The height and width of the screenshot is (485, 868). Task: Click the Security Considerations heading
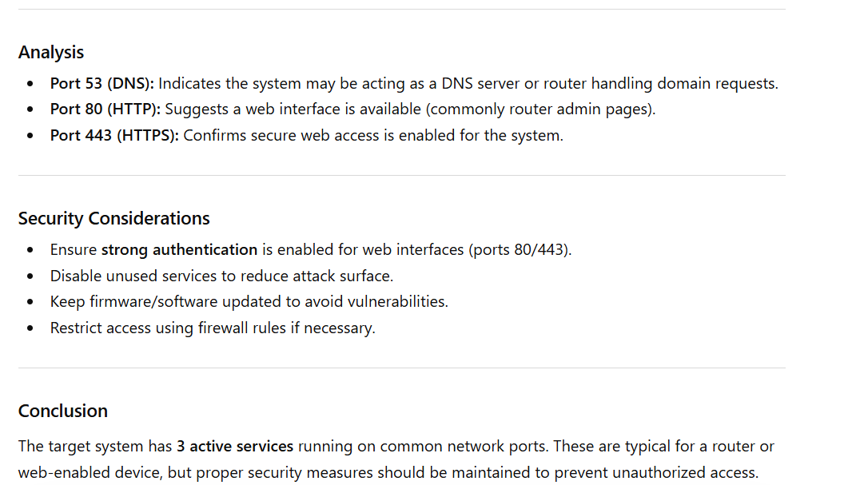(113, 219)
